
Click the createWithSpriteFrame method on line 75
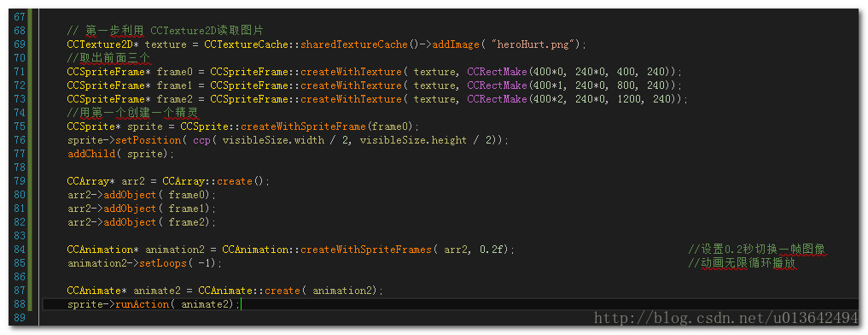(x=303, y=126)
